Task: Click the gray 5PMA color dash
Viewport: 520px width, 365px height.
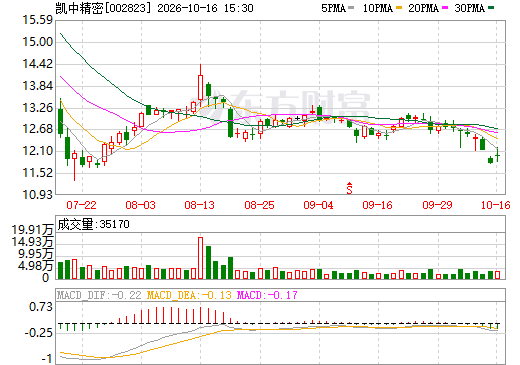Action: pyautogui.click(x=351, y=7)
